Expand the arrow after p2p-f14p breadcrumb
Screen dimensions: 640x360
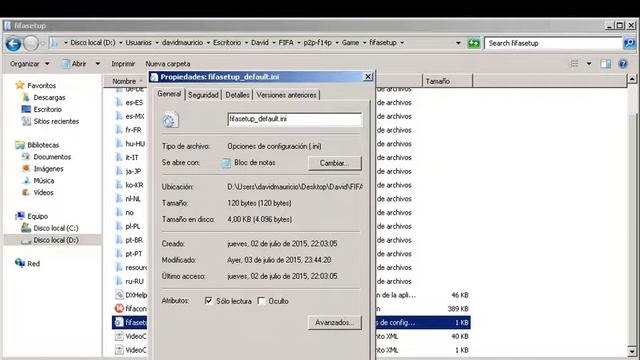click(x=337, y=42)
